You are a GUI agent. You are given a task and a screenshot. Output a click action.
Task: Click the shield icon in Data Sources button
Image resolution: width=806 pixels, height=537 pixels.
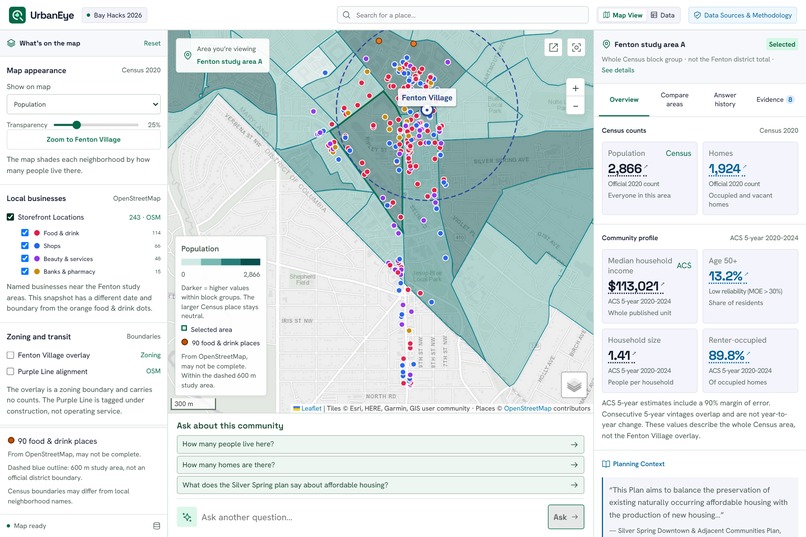click(697, 15)
